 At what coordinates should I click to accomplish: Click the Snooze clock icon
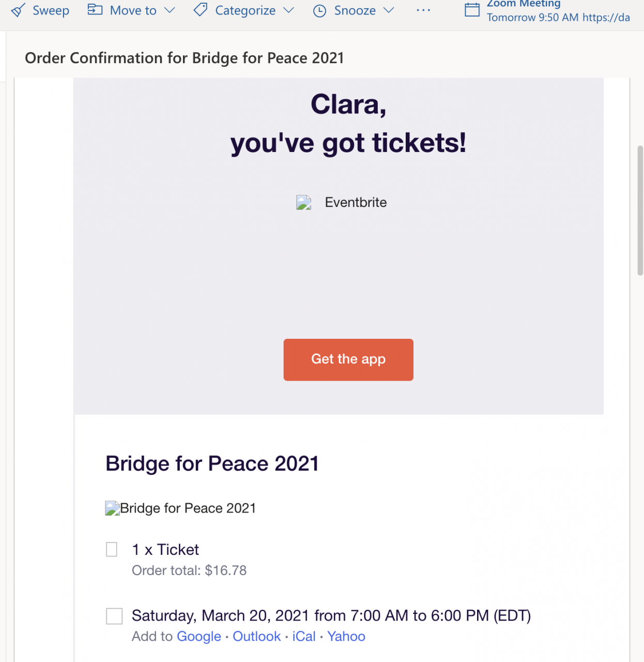320,11
